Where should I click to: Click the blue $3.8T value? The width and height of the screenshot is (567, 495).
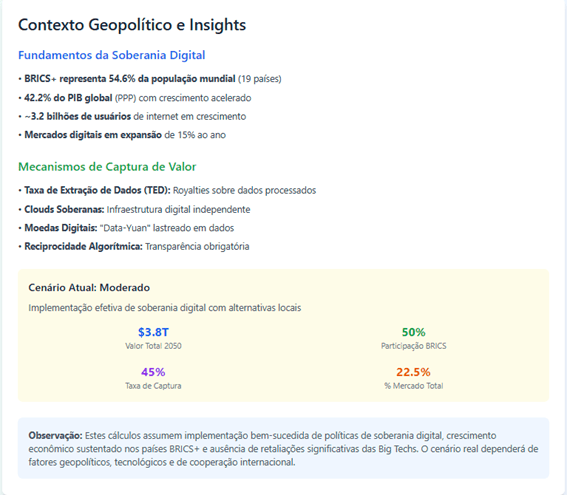pos(153,332)
